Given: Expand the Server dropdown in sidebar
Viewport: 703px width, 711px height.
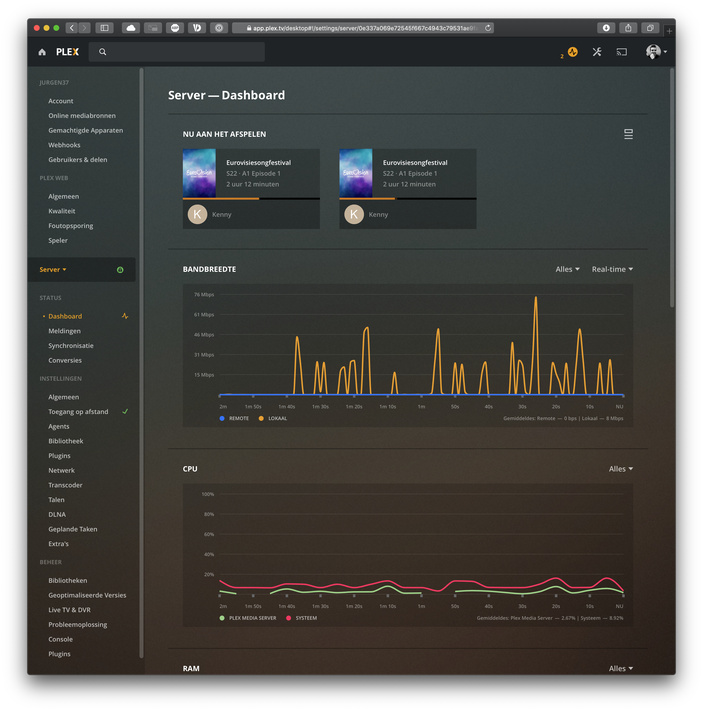Looking at the screenshot, I should click(x=53, y=270).
